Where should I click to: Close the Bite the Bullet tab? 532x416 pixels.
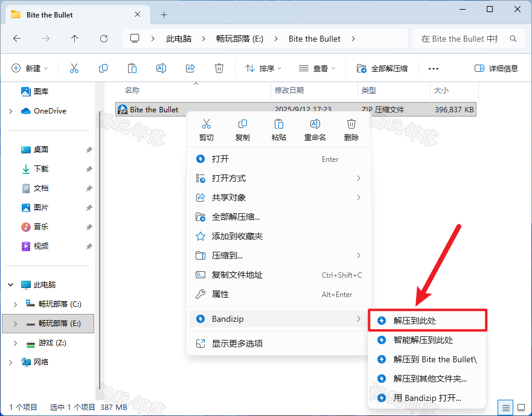click(138, 14)
